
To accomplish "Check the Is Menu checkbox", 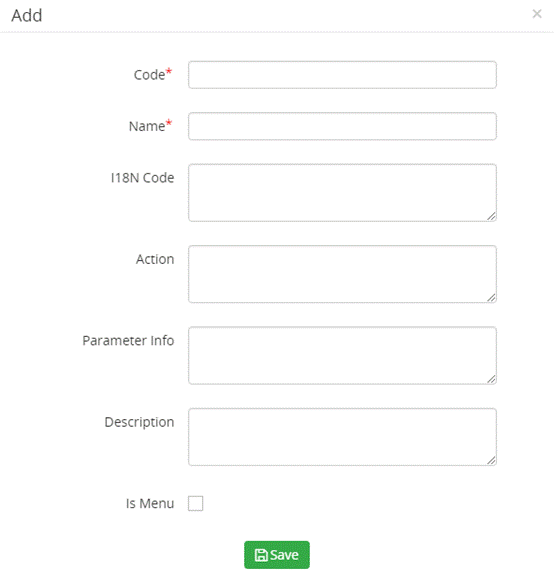I will (x=196, y=504).
